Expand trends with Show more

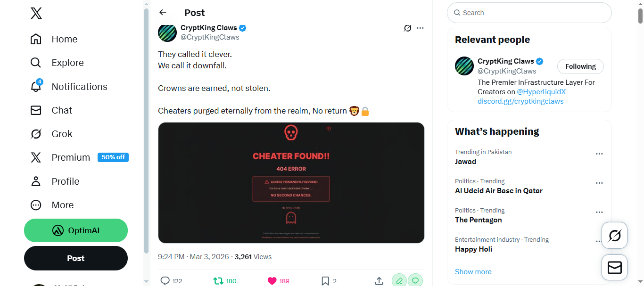coord(473,272)
